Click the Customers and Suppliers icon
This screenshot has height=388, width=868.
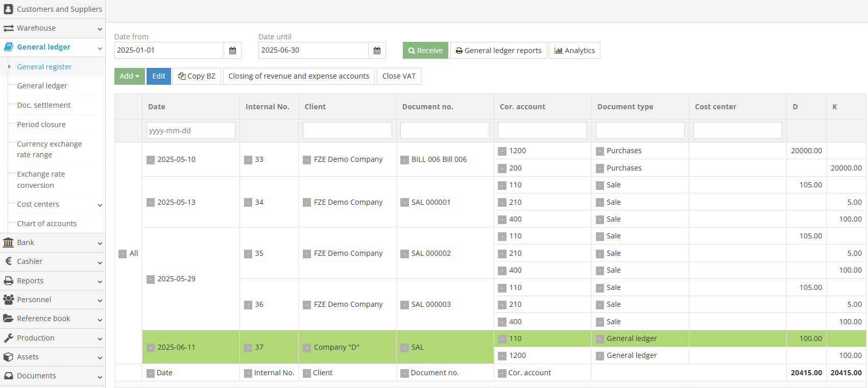[x=8, y=9]
